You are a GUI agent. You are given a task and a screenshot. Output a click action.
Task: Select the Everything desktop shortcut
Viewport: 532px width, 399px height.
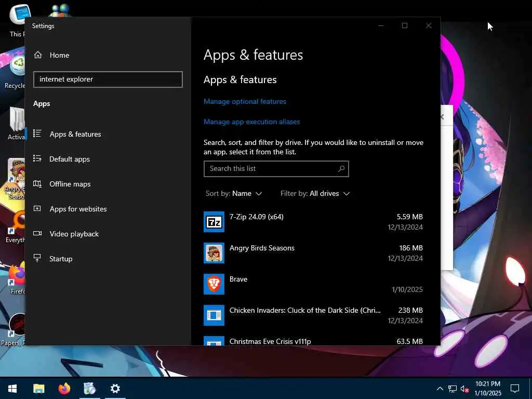[x=15, y=228]
